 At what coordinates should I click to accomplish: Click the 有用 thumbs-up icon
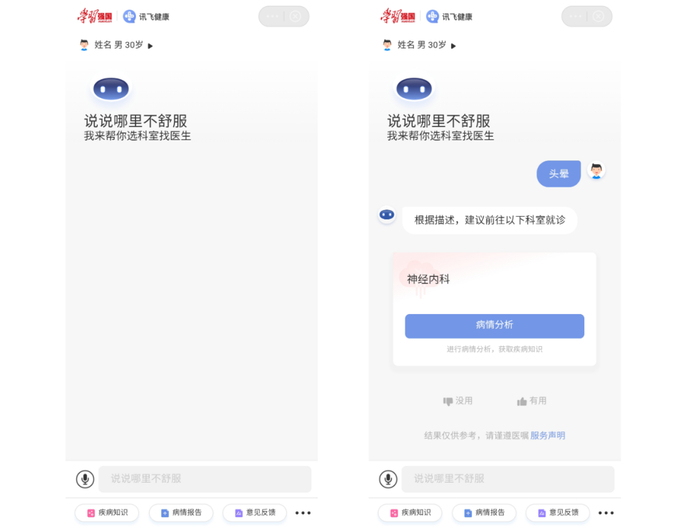click(x=521, y=401)
